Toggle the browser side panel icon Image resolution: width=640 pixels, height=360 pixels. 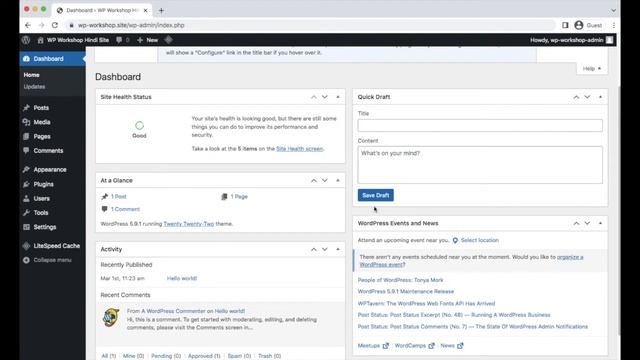(565, 25)
